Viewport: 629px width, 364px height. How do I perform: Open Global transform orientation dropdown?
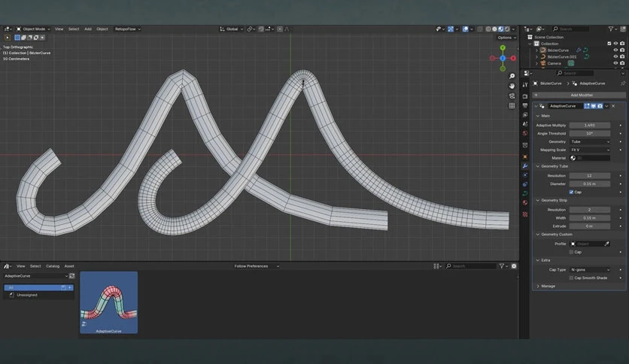[232, 29]
